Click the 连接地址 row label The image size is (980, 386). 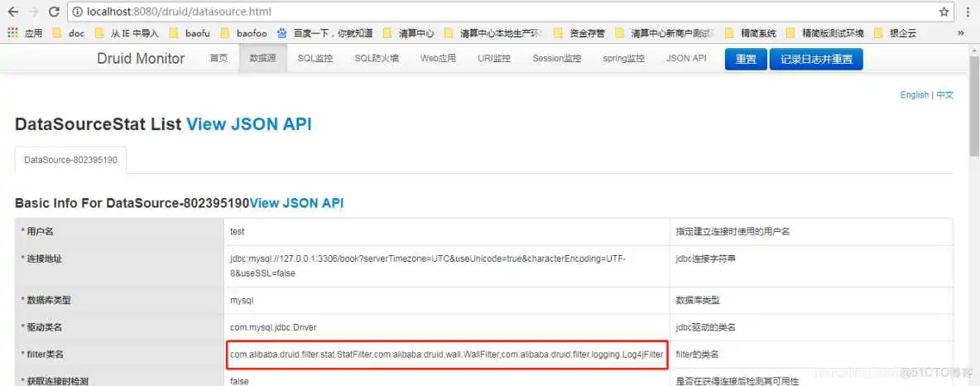[x=41, y=258]
